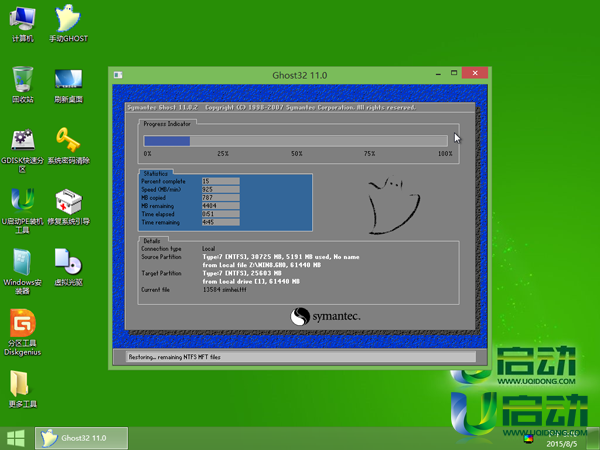Open the 虚拟光驱 desktop icon

tap(68, 267)
